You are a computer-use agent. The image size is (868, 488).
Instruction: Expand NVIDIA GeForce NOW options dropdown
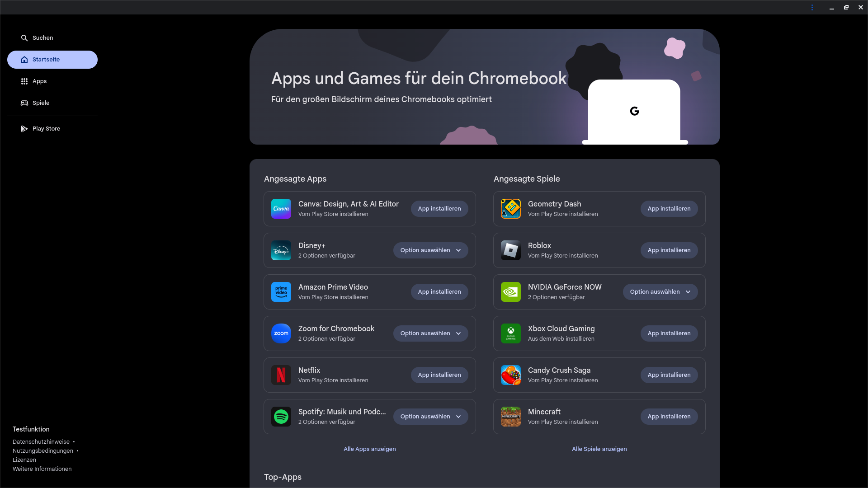pos(660,292)
